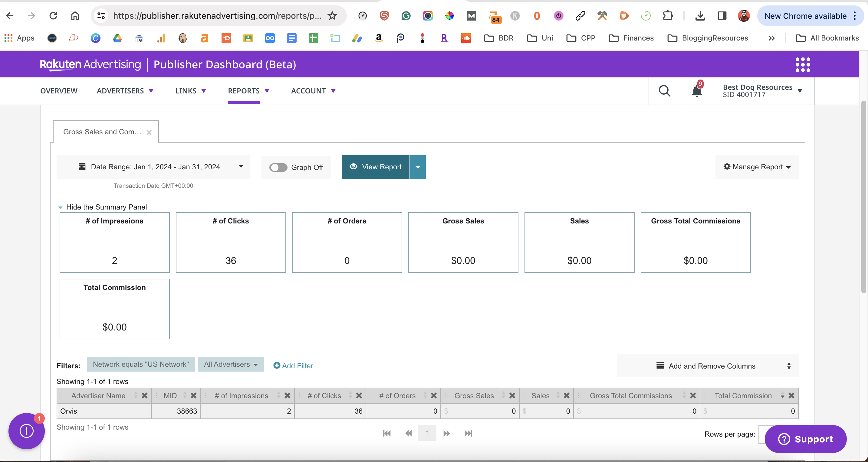Remove the # of Clicks column

pos(359,395)
